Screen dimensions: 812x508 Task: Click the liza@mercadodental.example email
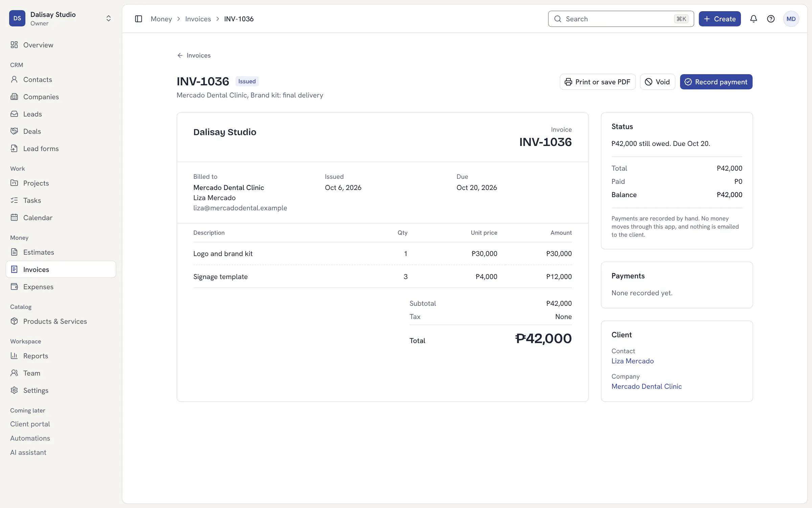(x=240, y=208)
